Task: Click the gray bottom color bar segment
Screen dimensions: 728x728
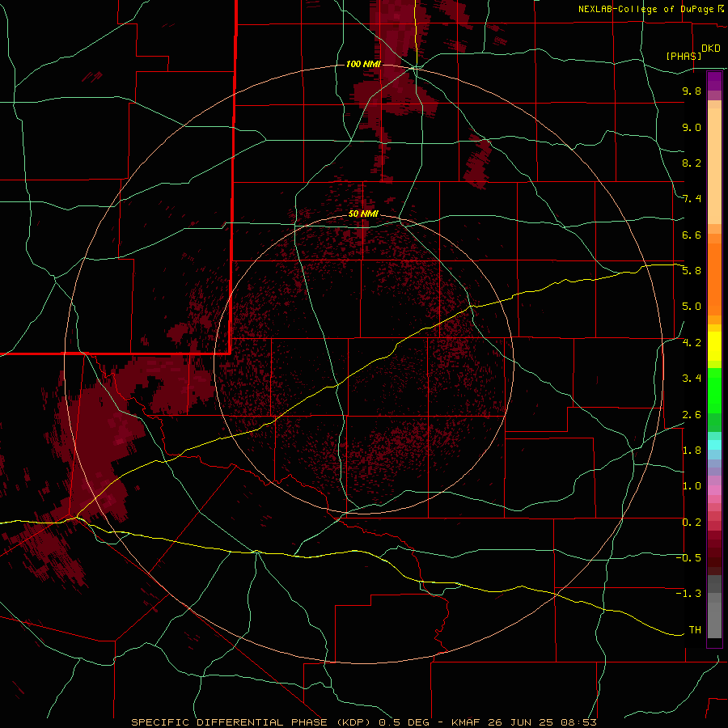Action: coord(714,622)
